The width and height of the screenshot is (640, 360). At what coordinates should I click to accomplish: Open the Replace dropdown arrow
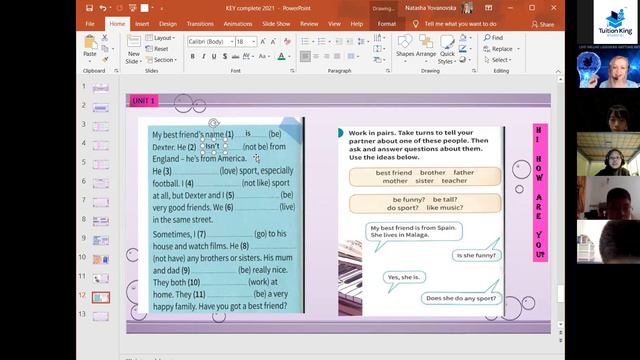pyautogui.click(x=518, y=49)
